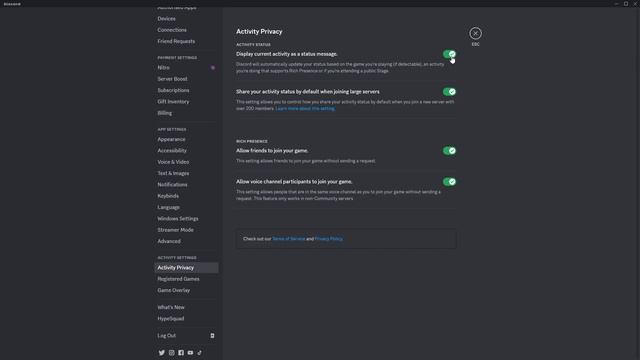Toggle Display current activity as status message
Image resolution: width=640 pixels, height=360 pixels.
[x=449, y=54]
